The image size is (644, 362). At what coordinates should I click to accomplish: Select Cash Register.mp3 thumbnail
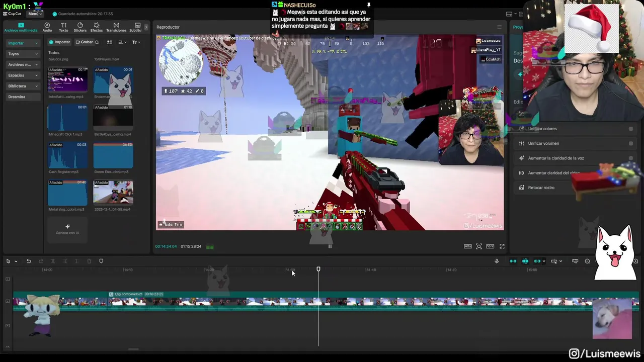tap(67, 155)
